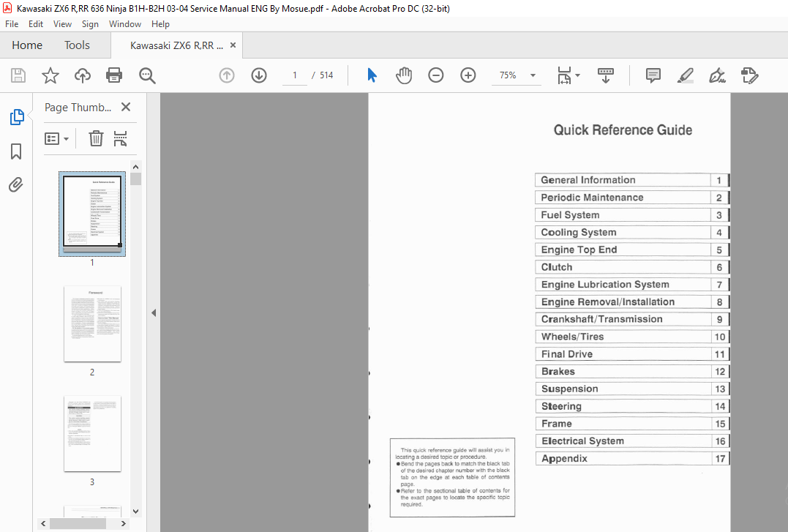788x532 pixels.
Task: Open the Sign menu
Action: [x=90, y=23]
